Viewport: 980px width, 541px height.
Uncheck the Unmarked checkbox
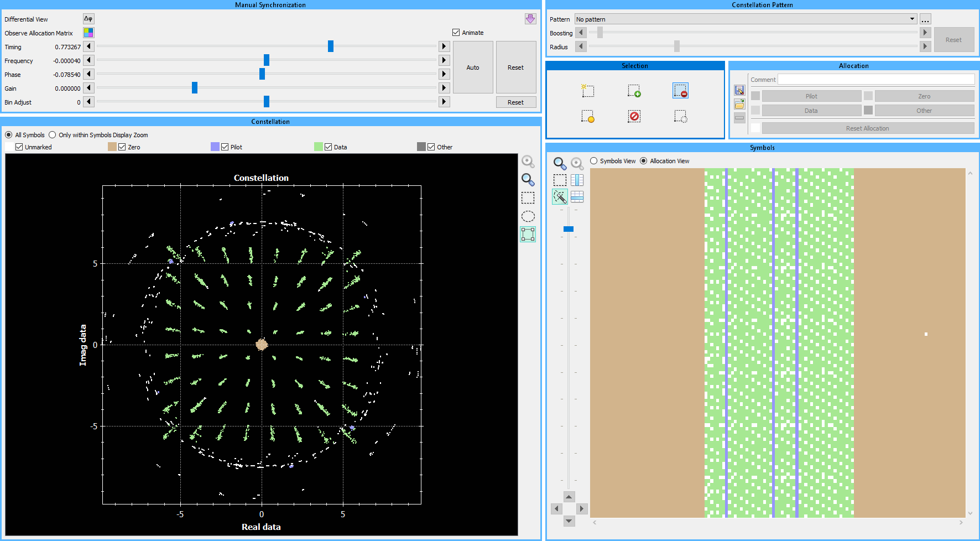click(x=19, y=147)
